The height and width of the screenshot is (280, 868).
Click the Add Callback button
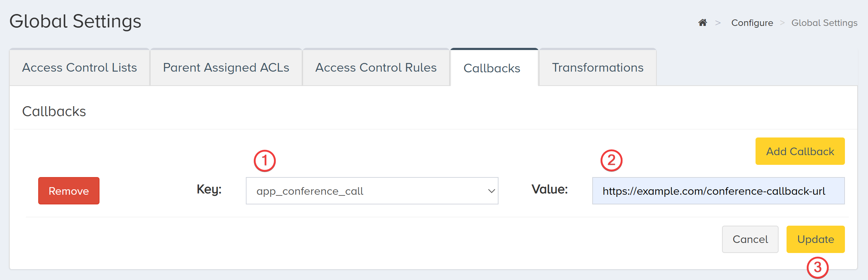pos(800,151)
